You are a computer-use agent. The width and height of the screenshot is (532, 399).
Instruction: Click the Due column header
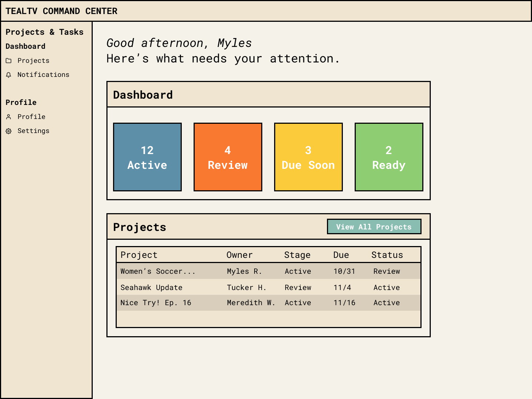tap(341, 255)
